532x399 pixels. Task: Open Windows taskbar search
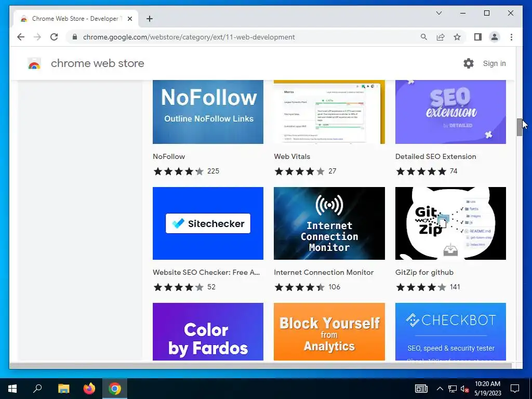point(37,389)
